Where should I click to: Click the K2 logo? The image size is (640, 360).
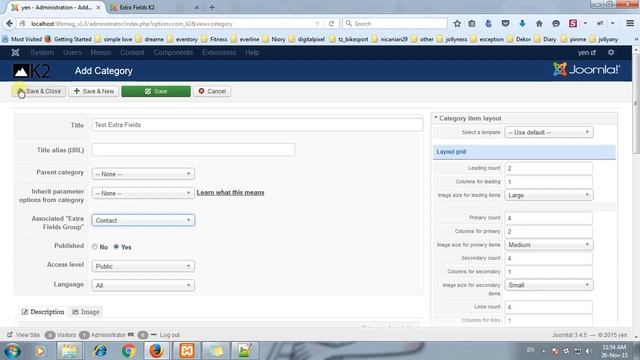pyautogui.click(x=31, y=71)
